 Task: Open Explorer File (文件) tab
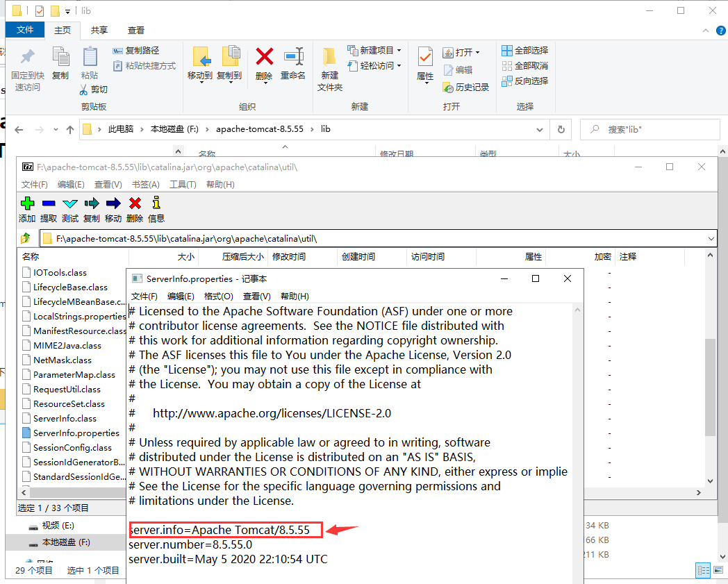[24, 30]
